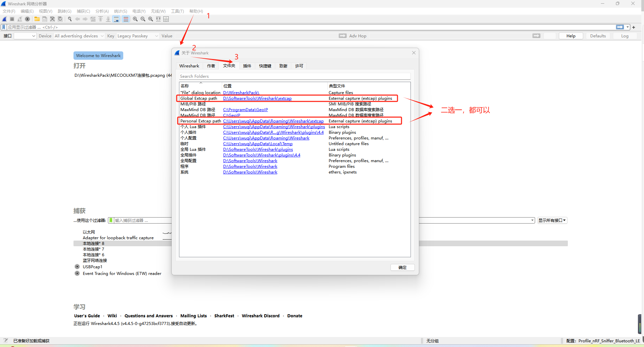Click the display filter bookmark icon
This screenshot has height=347, width=644.
tap(4, 27)
